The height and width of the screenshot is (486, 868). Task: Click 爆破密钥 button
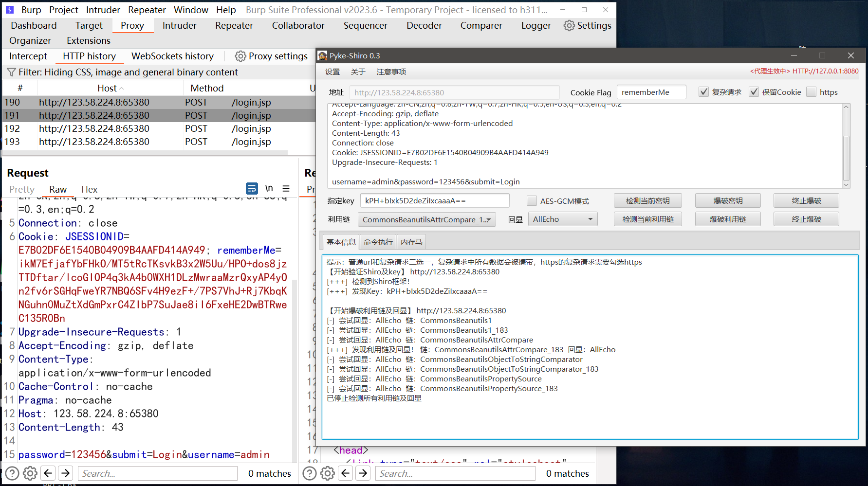coord(728,201)
